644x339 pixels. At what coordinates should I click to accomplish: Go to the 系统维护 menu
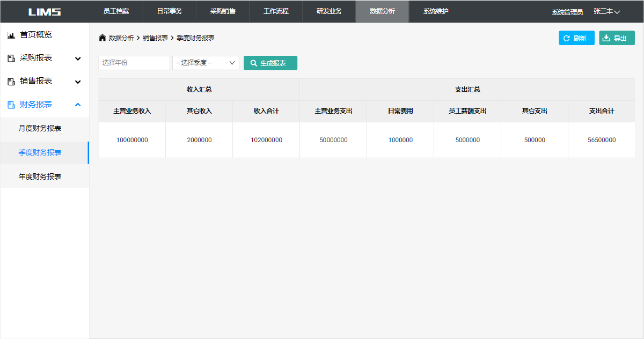[436, 11]
